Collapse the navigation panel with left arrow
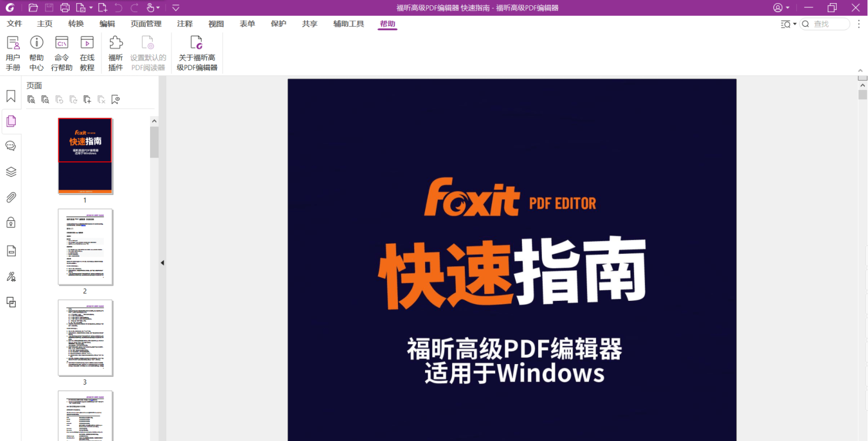868x441 pixels. (162, 263)
